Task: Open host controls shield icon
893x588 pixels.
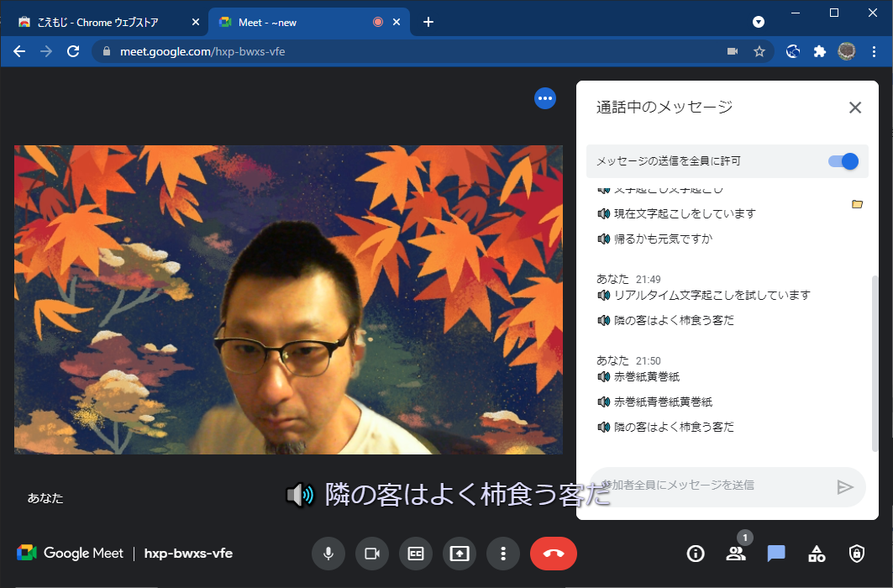Action: 856,554
